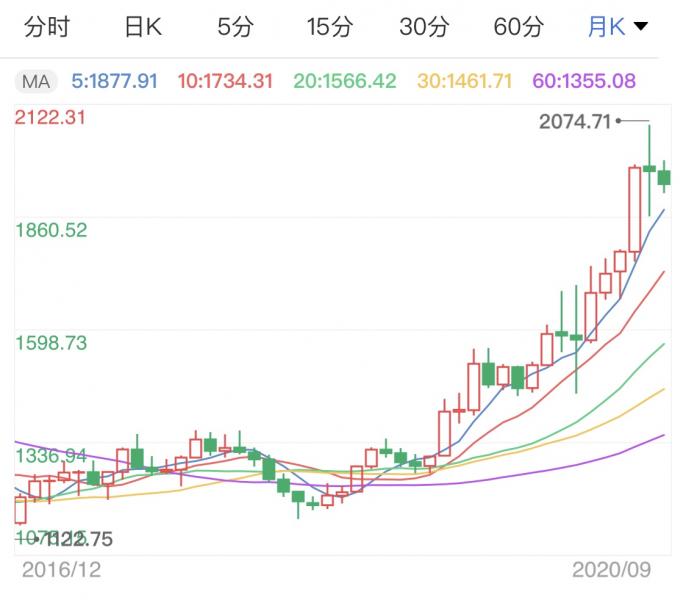Switch to the 15分 interval
The height and width of the screenshot is (600, 686).
pos(330,27)
